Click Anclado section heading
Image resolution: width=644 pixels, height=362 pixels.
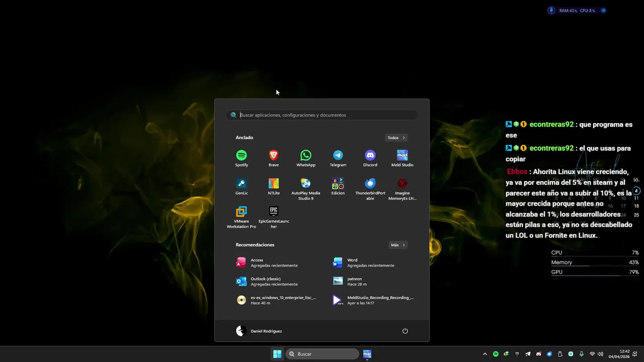point(245,138)
